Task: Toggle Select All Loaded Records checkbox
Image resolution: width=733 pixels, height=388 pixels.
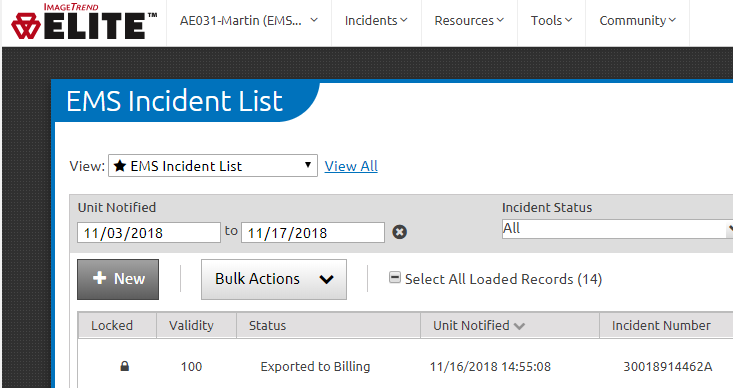Action: tap(395, 278)
